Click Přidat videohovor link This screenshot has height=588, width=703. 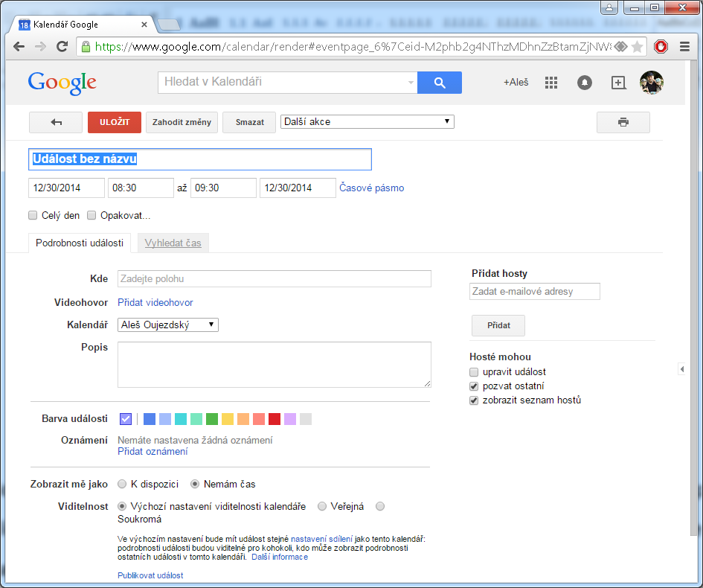(x=155, y=302)
